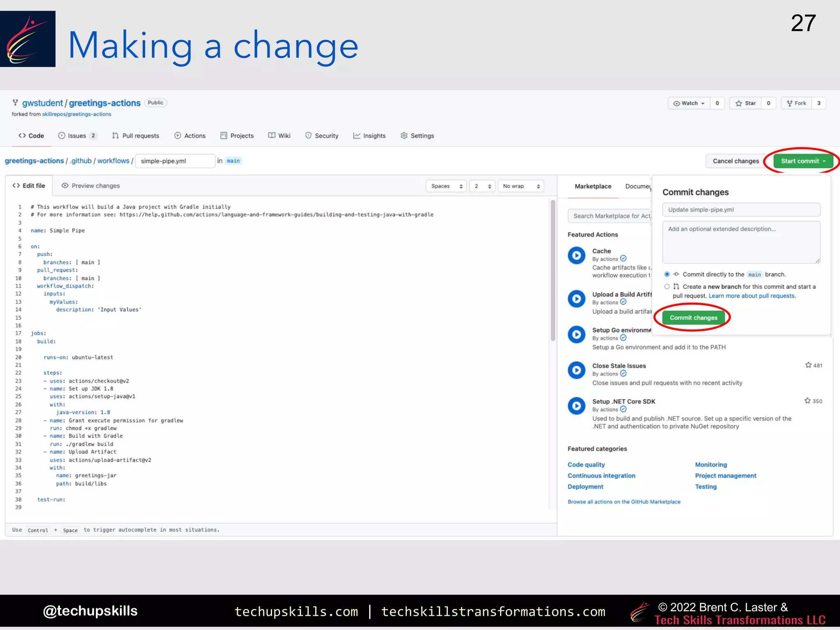
Task: Open the Projects tab
Action: pos(237,136)
